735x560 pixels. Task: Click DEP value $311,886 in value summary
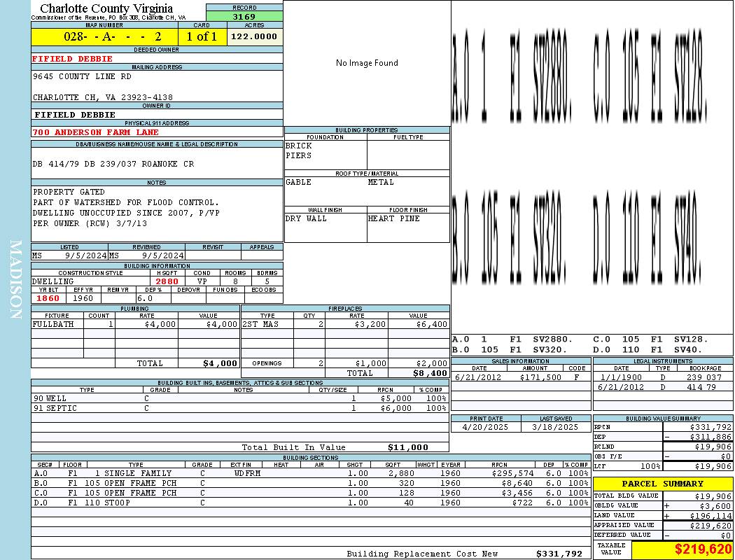[710, 437]
